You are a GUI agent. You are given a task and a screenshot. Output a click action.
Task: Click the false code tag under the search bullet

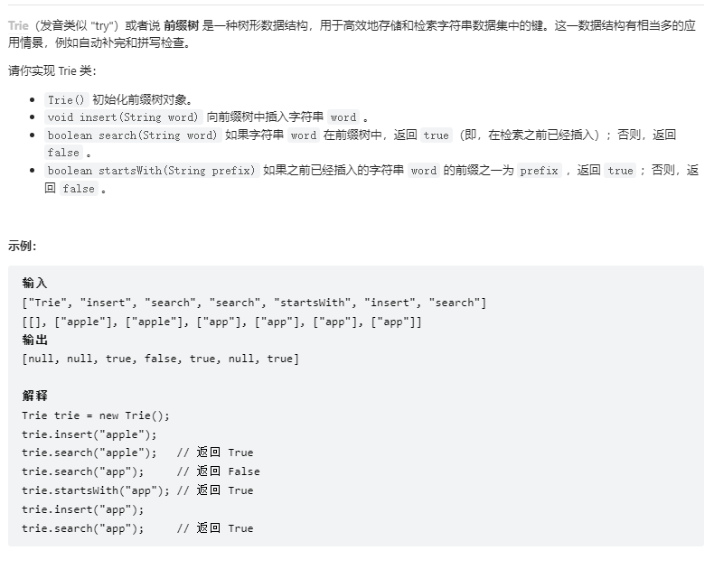pos(63,153)
